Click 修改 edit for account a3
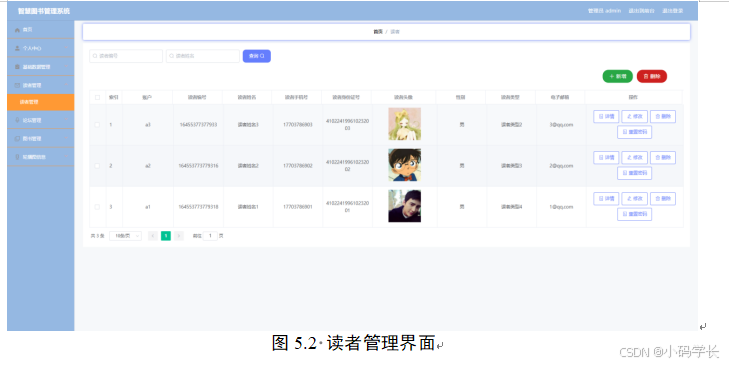The image size is (730, 365). 635,117
